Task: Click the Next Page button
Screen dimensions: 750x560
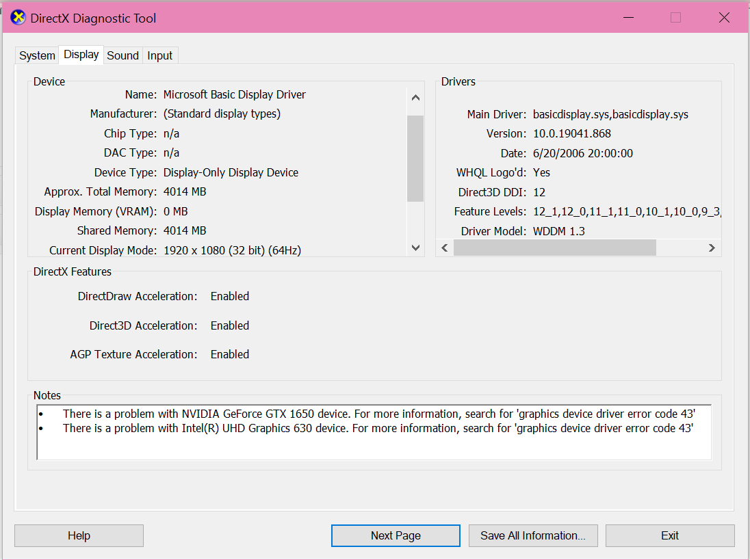Action: (x=396, y=535)
